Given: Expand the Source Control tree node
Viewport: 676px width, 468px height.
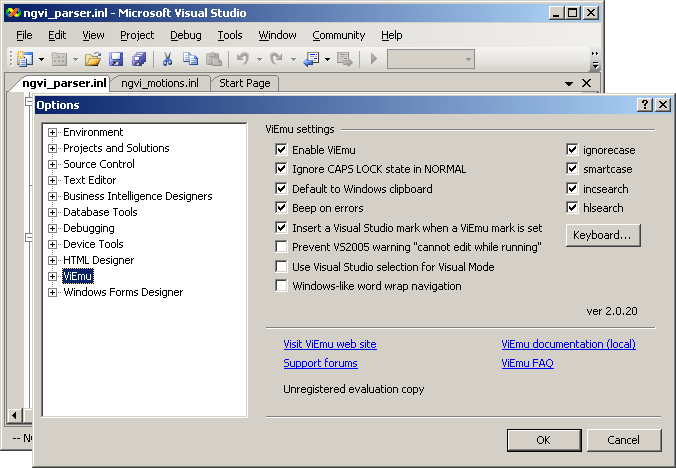Looking at the screenshot, I should [53, 164].
